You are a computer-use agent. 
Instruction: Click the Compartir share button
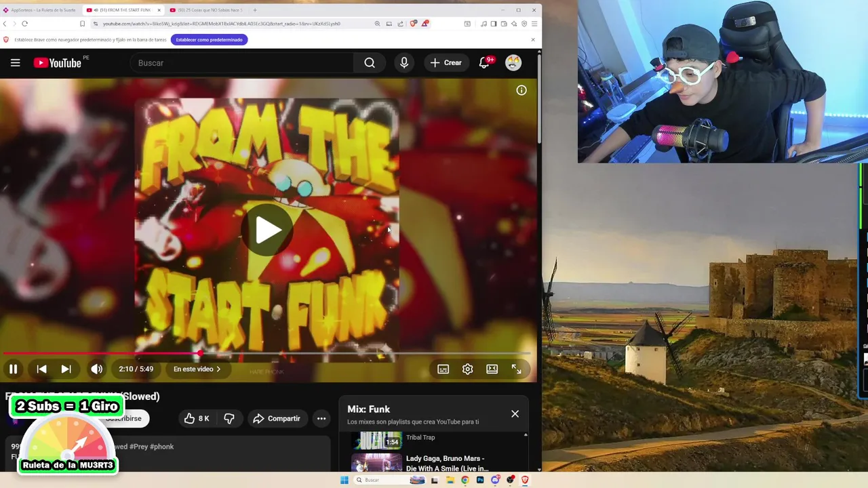277,419
